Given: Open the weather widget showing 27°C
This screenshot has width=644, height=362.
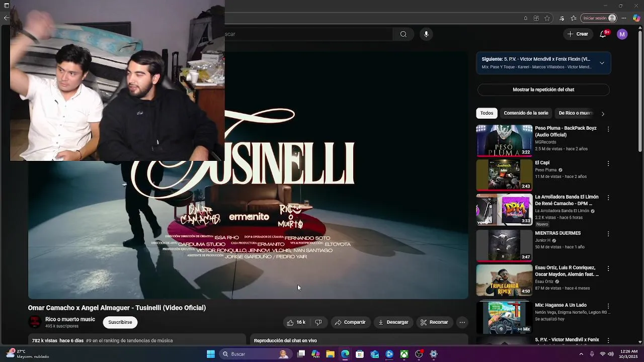Looking at the screenshot, I should click(x=28, y=354).
